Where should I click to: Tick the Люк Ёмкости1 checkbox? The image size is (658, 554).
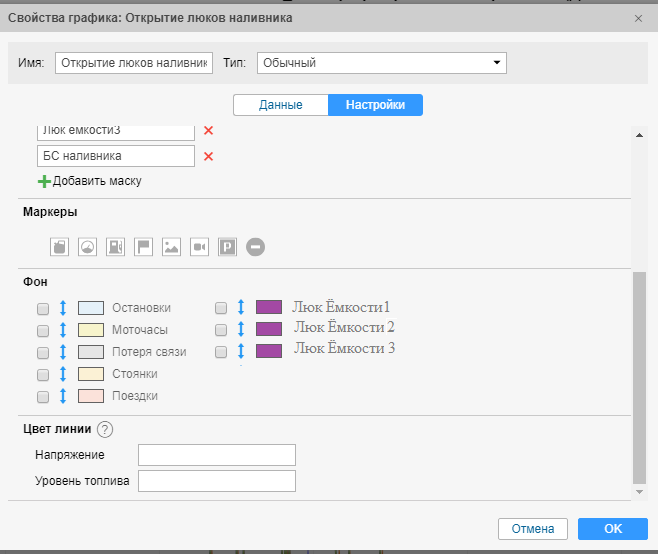point(221,308)
